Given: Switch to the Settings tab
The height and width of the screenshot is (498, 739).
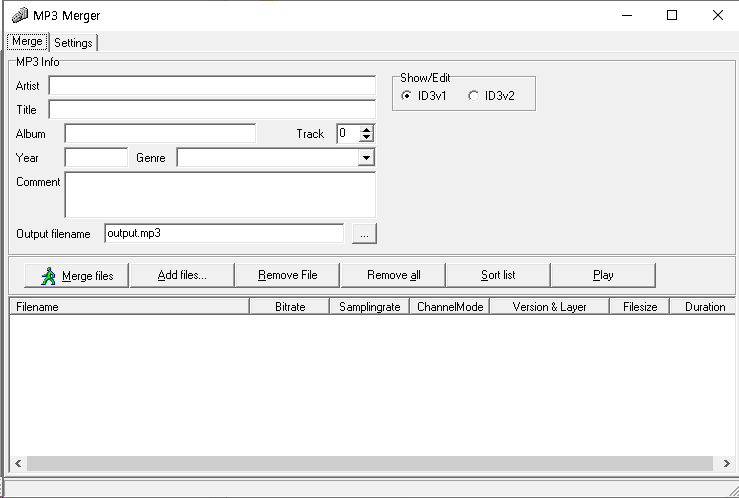Looking at the screenshot, I should coord(73,42).
